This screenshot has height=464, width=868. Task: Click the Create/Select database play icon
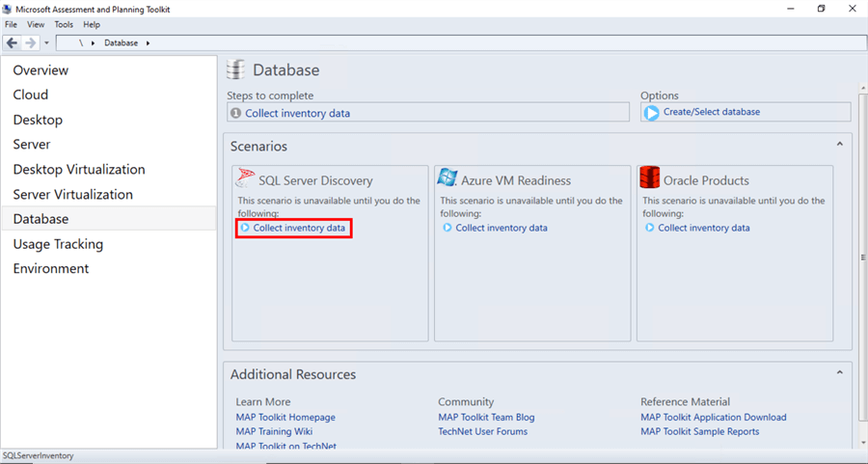click(652, 113)
